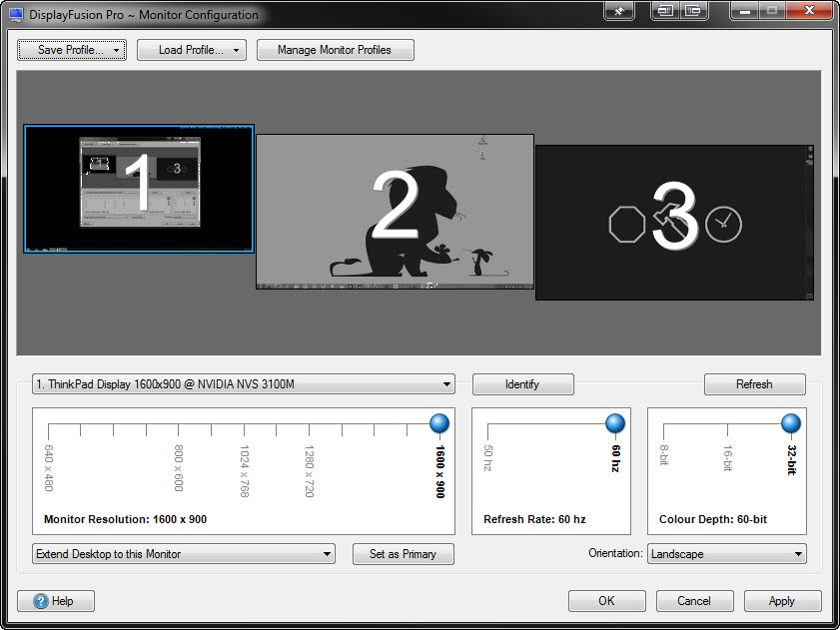Open the Orientation Landscape dropdown
This screenshot has height=630, width=840.
click(726, 554)
